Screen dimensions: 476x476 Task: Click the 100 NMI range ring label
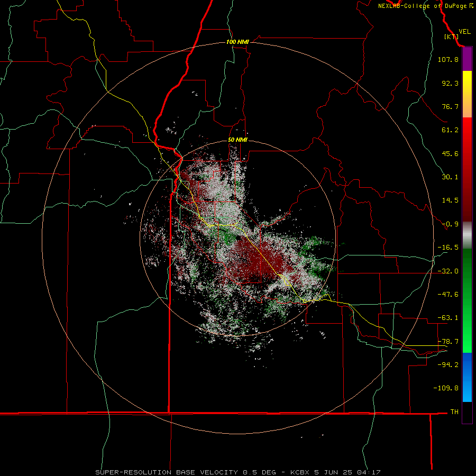(237, 42)
